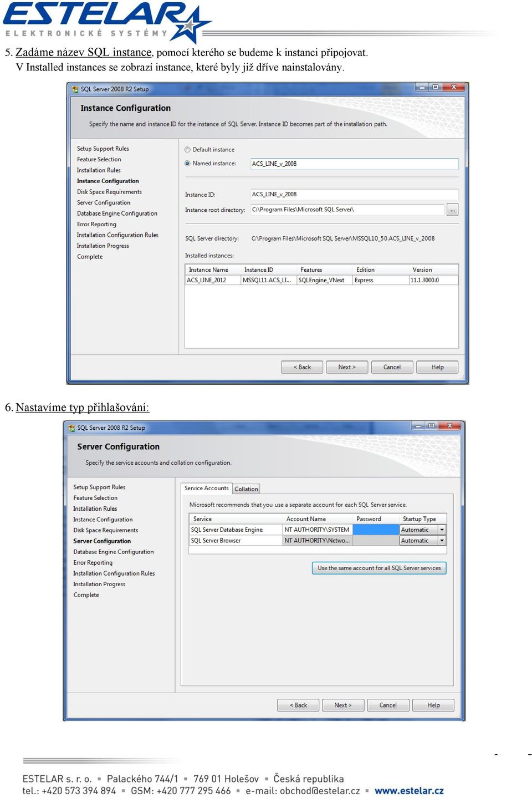The height and width of the screenshot is (803, 532).
Task: Maximize the Instance Configuration setup window
Action: pos(436,87)
